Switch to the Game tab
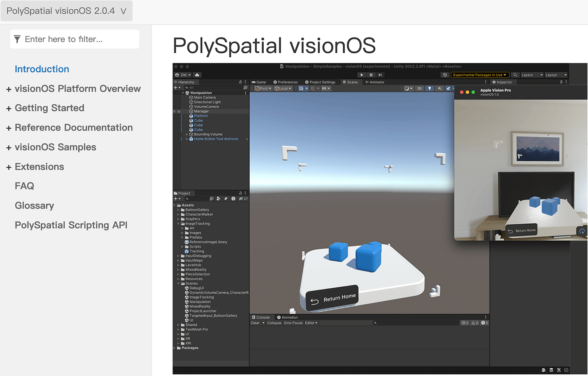This screenshot has height=376, width=588. tap(259, 82)
